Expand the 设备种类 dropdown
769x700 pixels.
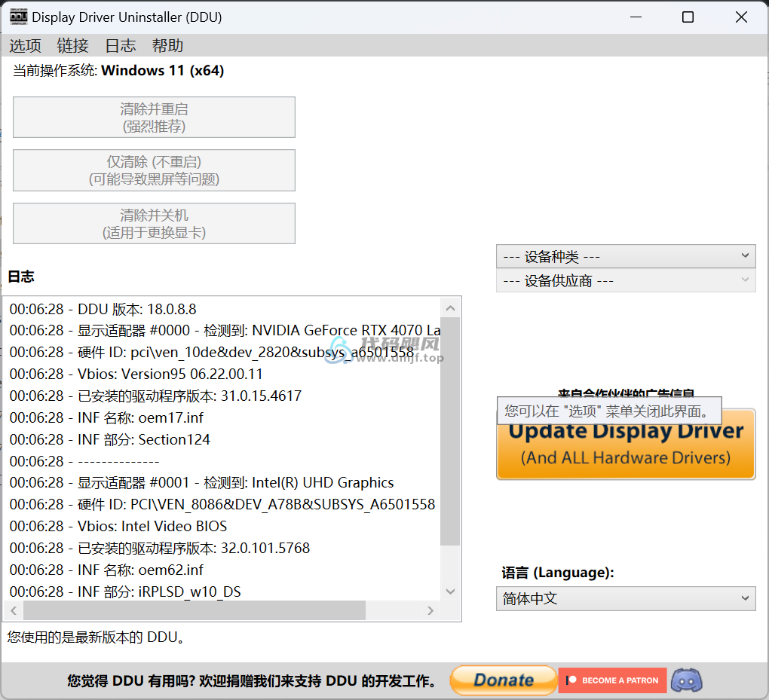(626, 256)
